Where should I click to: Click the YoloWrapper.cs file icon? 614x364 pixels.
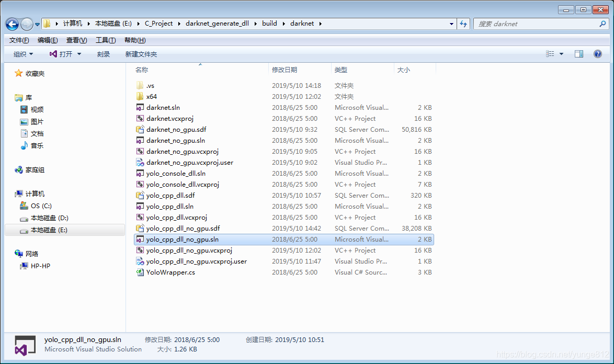click(140, 272)
